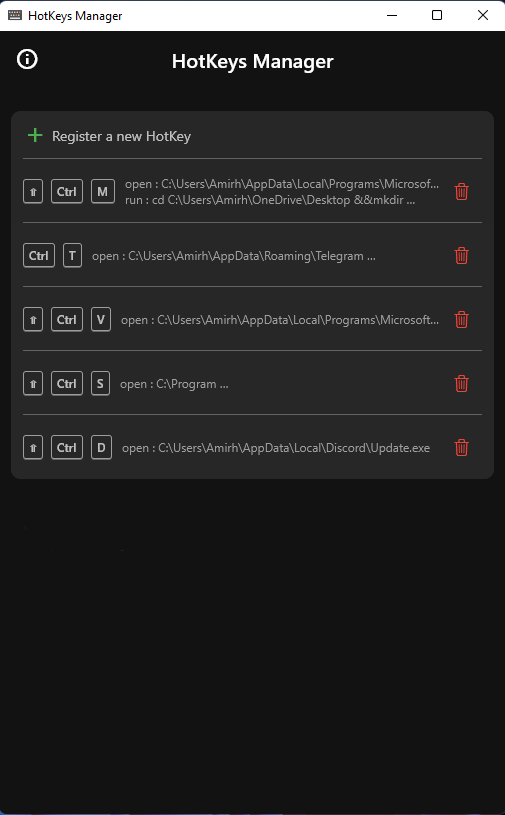505x815 pixels.
Task: Click the S key badge
Action: click(100, 384)
